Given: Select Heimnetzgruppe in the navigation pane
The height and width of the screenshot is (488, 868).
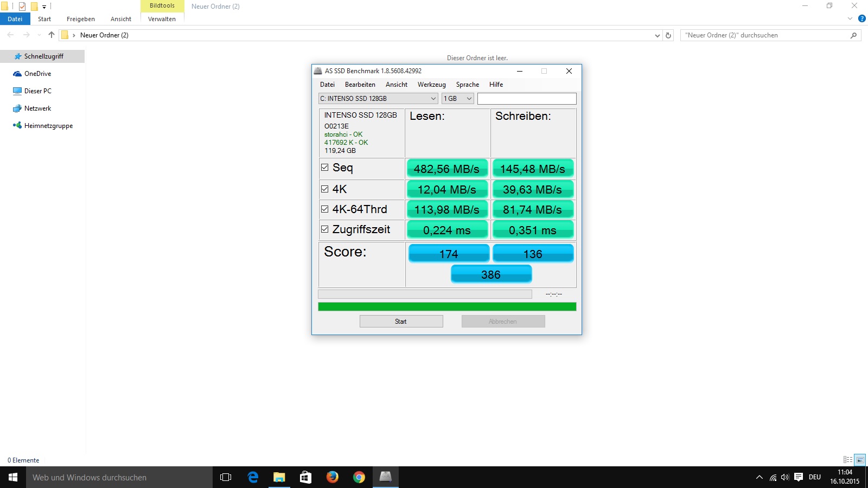Looking at the screenshot, I should tap(48, 126).
